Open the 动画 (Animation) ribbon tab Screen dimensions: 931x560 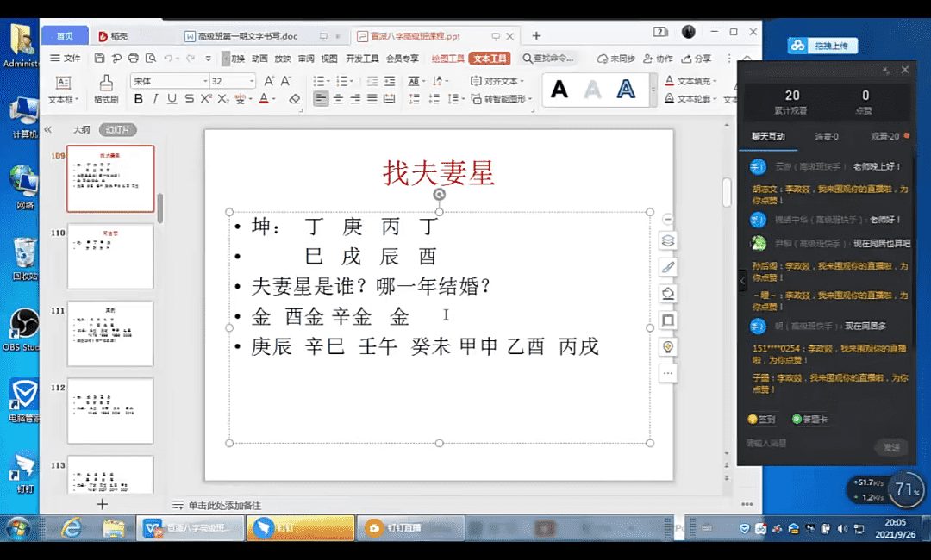click(x=259, y=59)
